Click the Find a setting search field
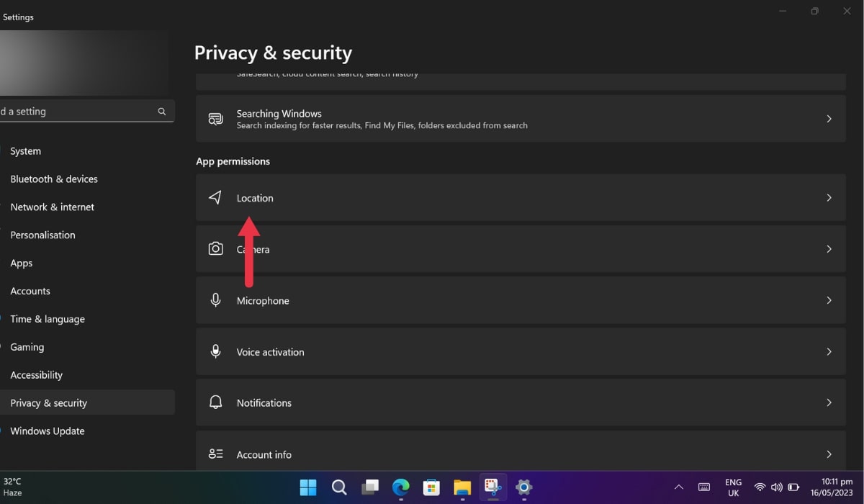The height and width of the screenshot is (504, 864). click(79, 111)
